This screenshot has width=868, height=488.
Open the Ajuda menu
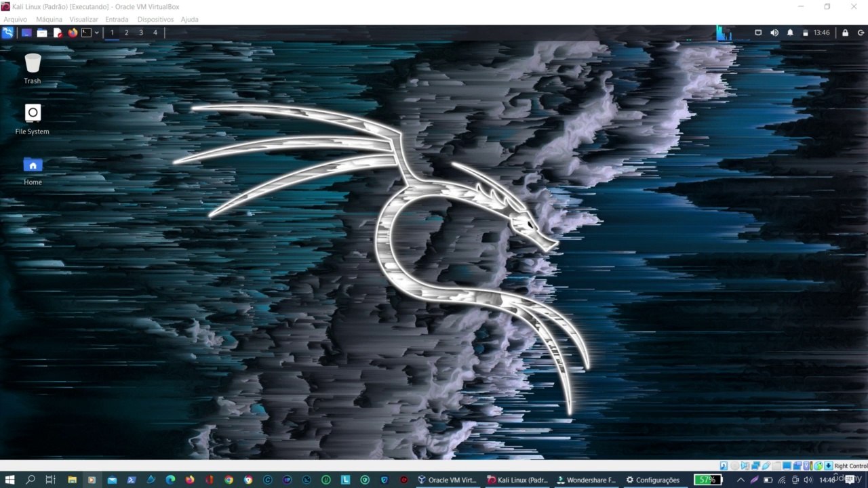point(190,20)
